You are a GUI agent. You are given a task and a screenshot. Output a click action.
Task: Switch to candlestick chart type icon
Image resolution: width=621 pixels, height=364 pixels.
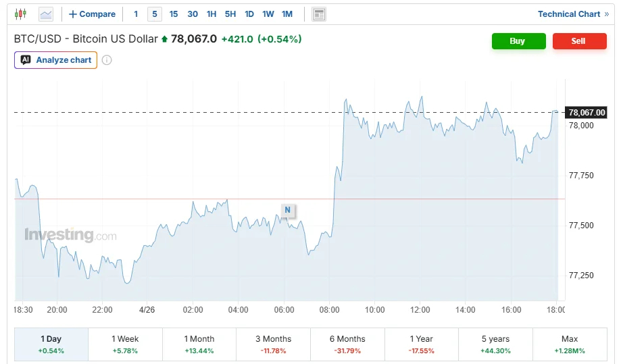[x=20, y=14]
